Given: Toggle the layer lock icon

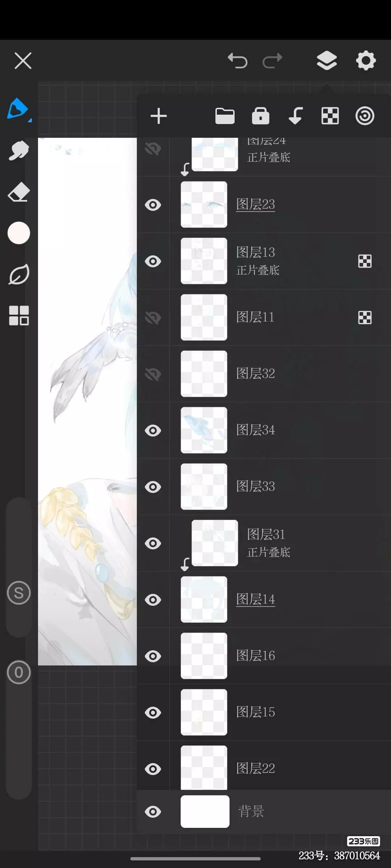Looking at the screenshot, I should [261, 116].
